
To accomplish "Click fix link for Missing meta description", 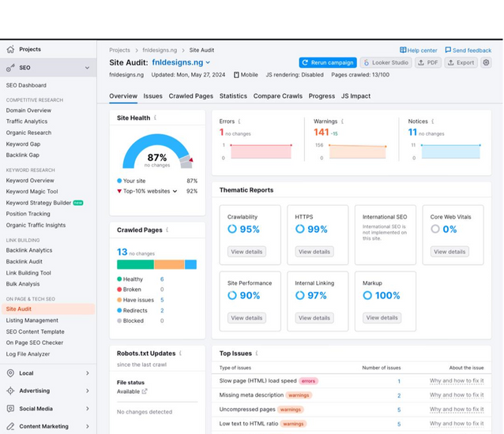I will [x=457, y=395].
